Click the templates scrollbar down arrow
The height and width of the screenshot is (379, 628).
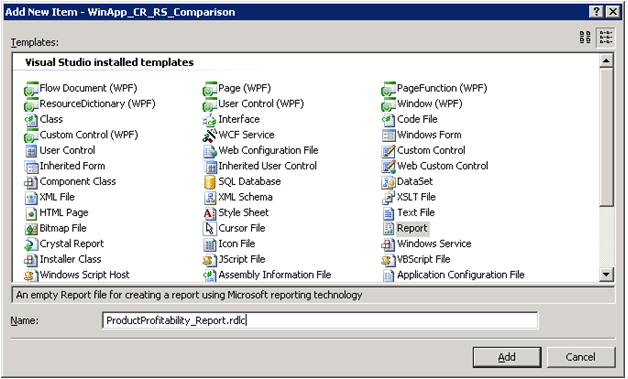click(x=606, y=274)
